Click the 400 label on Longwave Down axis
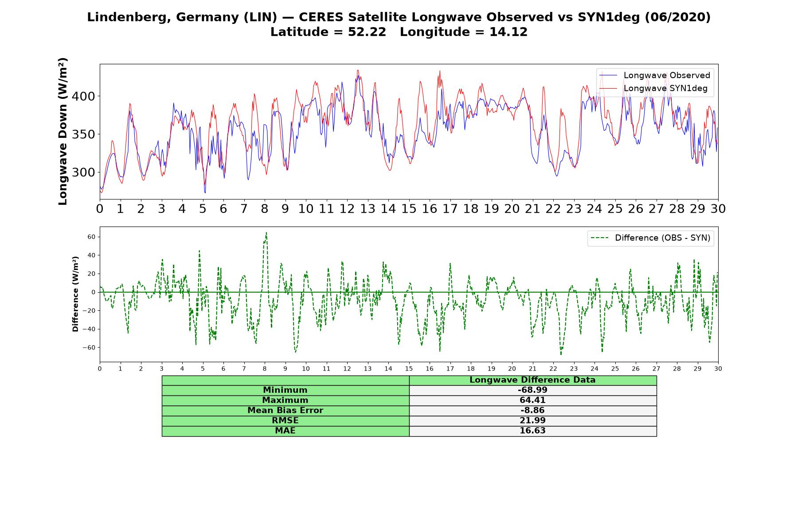The width and height of the screenshot is (798, 532). click(x=83, y=96)
